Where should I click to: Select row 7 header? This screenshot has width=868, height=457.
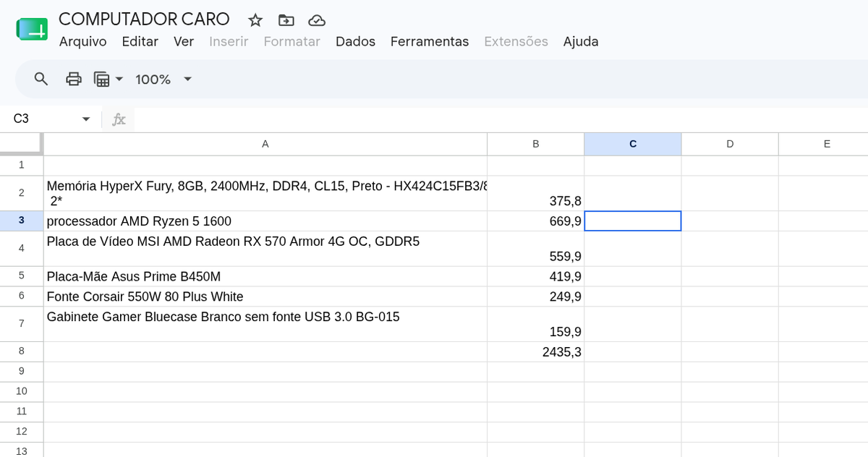[x=22, y=324]
